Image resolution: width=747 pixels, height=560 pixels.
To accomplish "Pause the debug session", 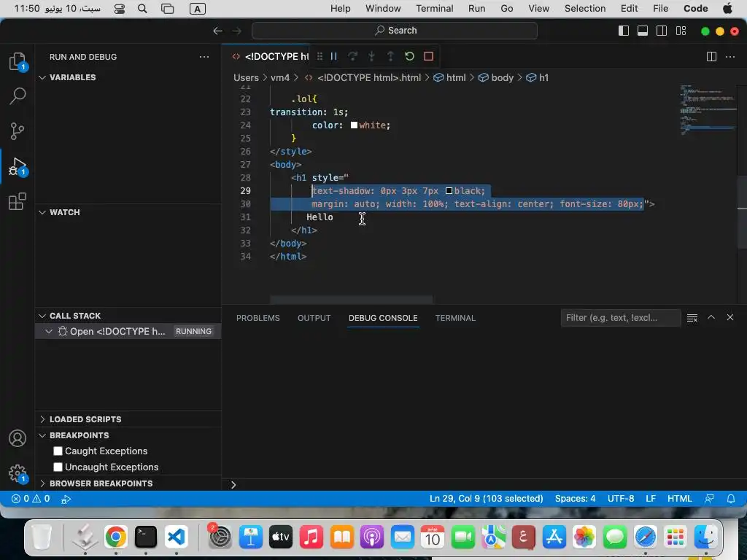I will click(x=333, y=56).
